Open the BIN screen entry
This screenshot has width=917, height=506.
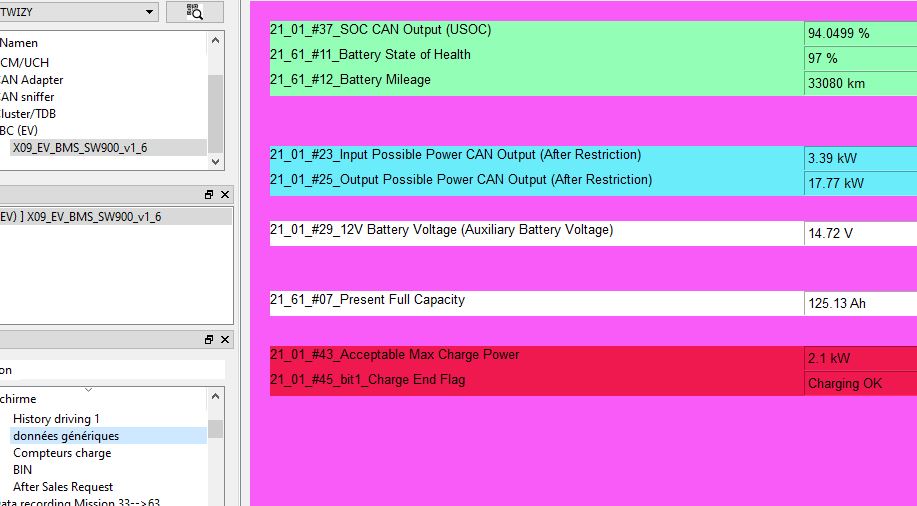[x=22, y=470]
